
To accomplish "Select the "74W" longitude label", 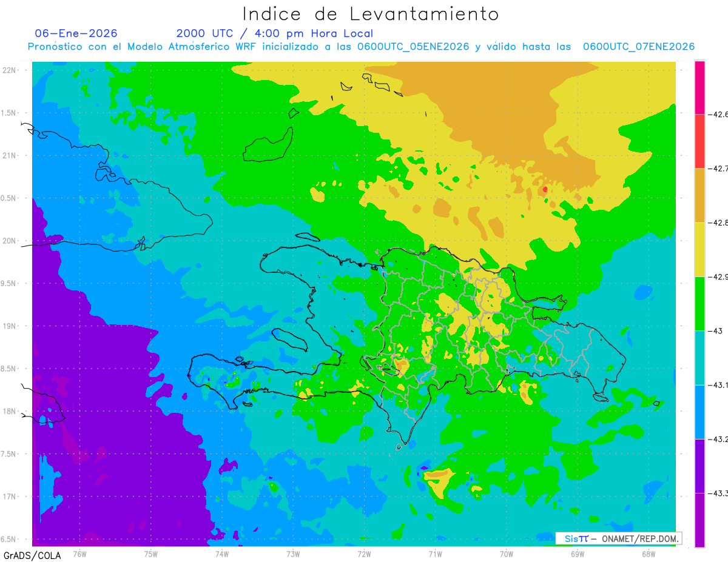I will coord(222,554).
